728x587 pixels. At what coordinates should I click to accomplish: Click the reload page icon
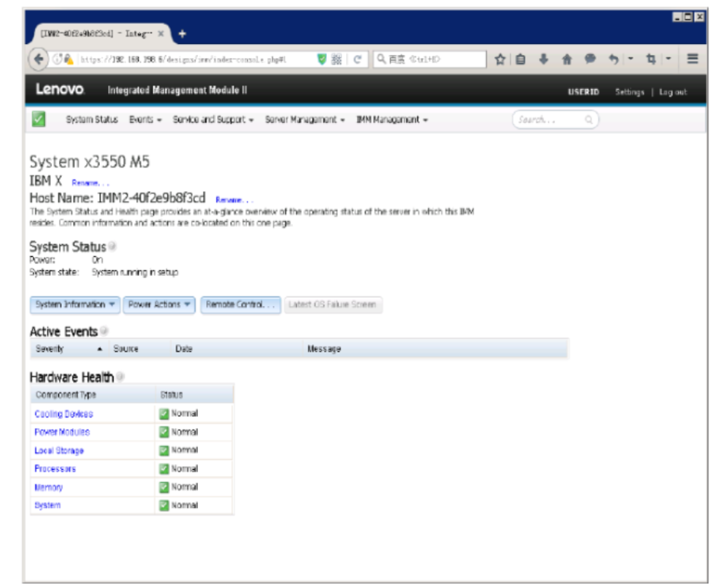357,59
